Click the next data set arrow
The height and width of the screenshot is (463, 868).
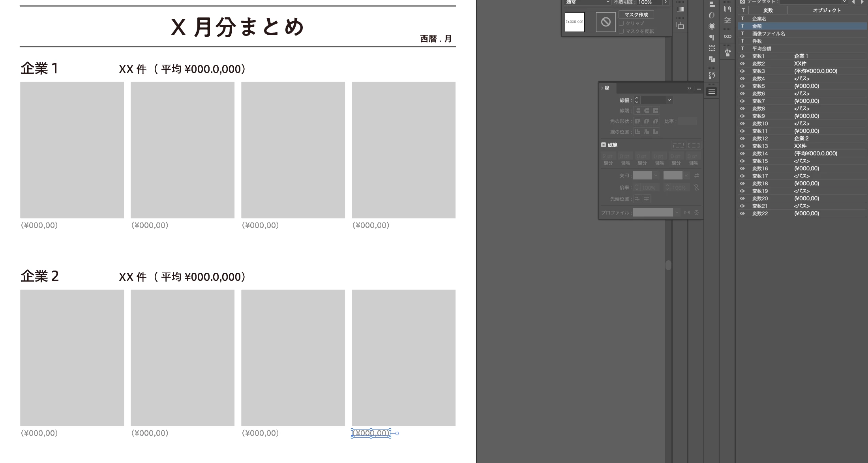pos(862,2)
